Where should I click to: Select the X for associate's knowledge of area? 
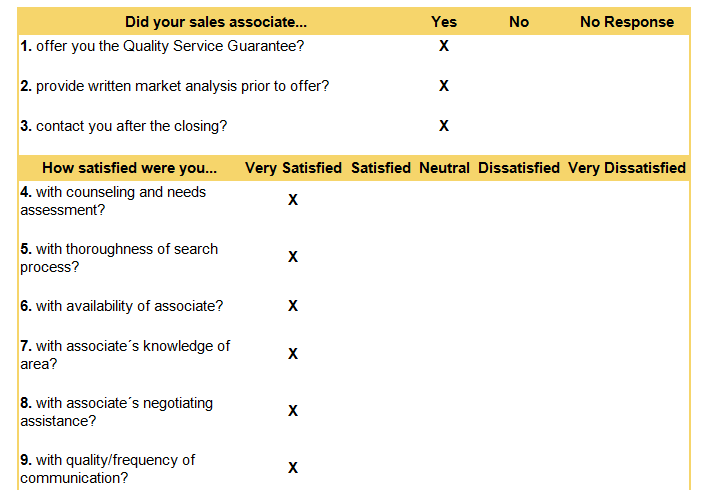tap(293, 354)
